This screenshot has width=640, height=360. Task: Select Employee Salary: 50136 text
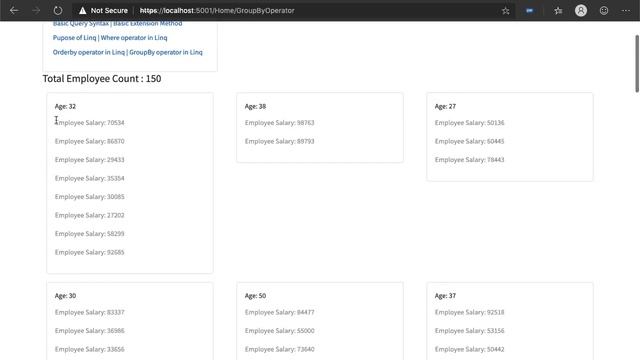point(469,122)
